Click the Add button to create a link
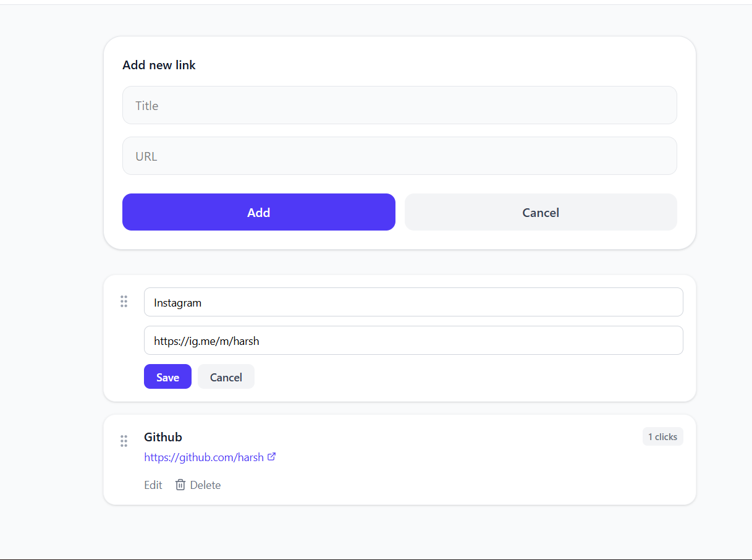This screenshot has width=752, height=560. point(258,212)
